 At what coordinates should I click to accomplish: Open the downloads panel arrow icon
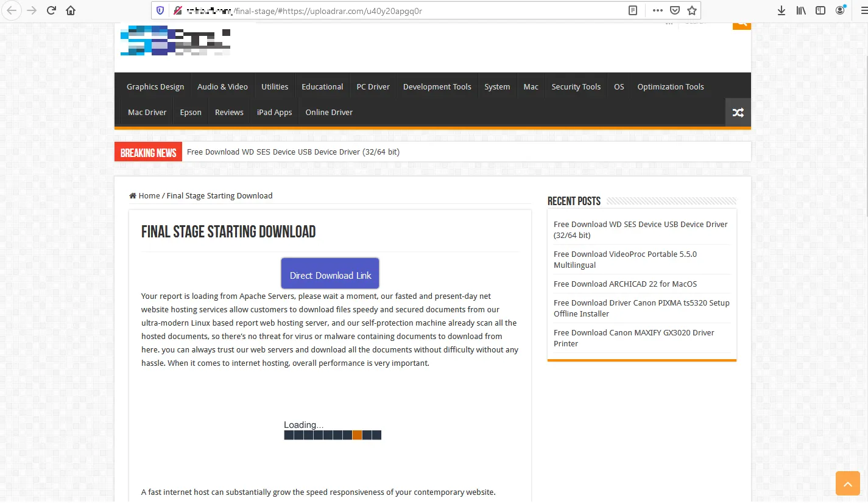pos(782,10)
